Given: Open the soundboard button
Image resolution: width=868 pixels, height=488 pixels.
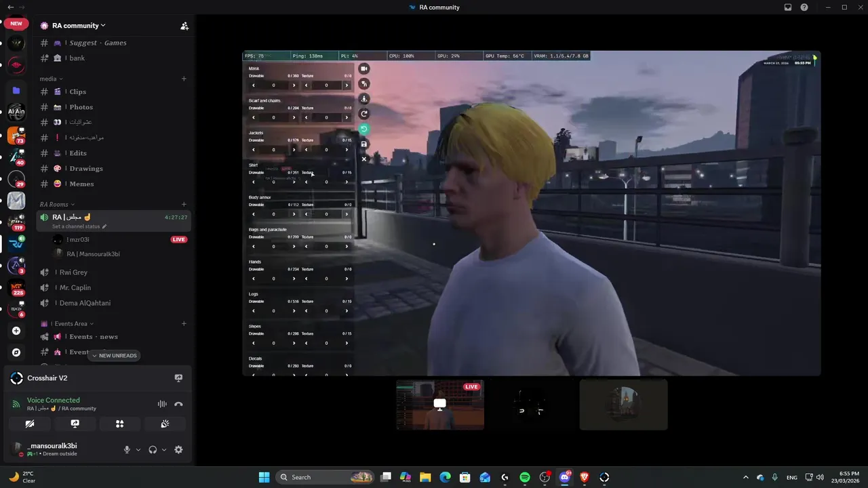Looking at the screenshot, I should [165, 424].
